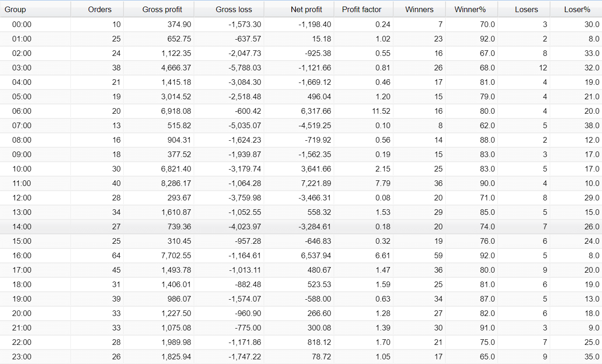602x364 pixels.
Task: Select profit factor value 11.52
Action: (382, 111)
